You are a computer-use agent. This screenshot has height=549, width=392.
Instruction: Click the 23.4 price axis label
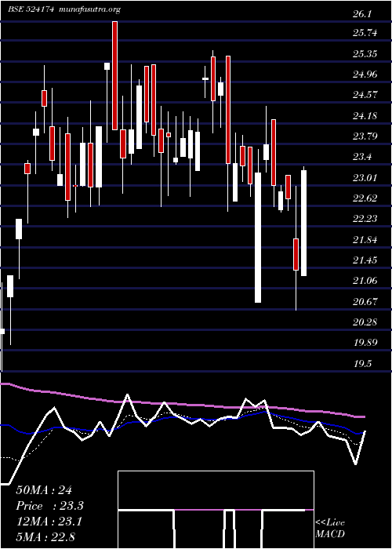click(363, 157)
